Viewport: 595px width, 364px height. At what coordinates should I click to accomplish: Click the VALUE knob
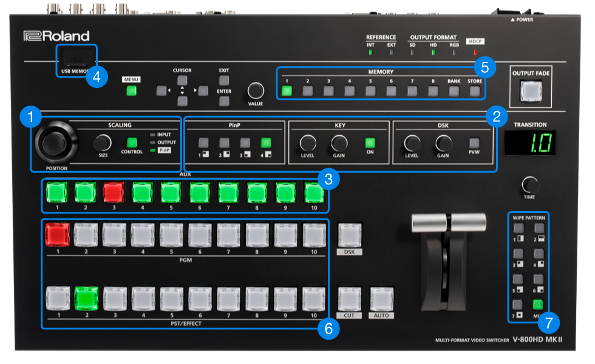(256, 91)
